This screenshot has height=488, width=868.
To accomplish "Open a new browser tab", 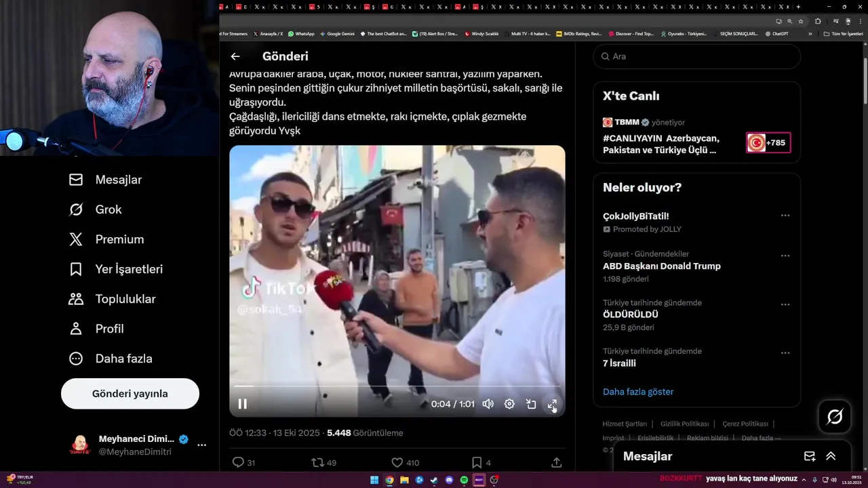I will click(x=798, y=7).
